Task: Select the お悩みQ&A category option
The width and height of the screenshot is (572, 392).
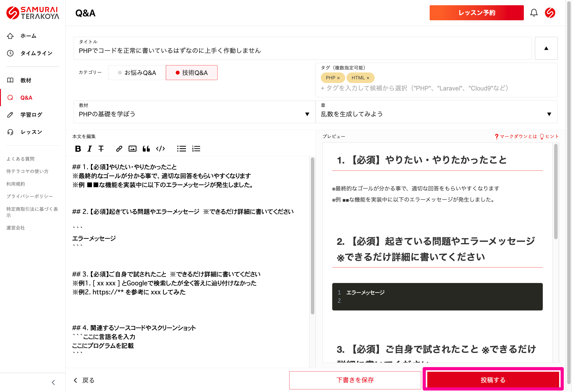Action: (137, 73)
